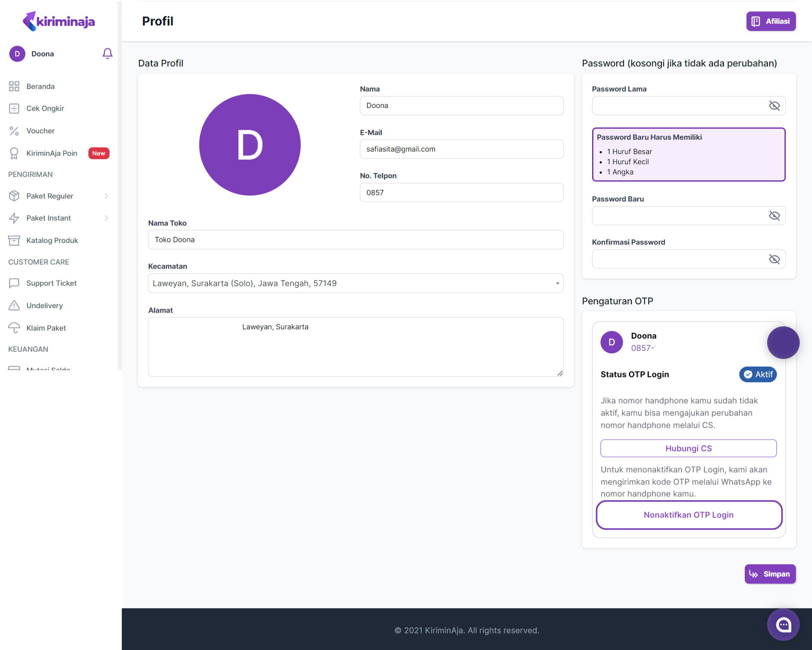Click the Afiliasi button

(x=771, y=21)
